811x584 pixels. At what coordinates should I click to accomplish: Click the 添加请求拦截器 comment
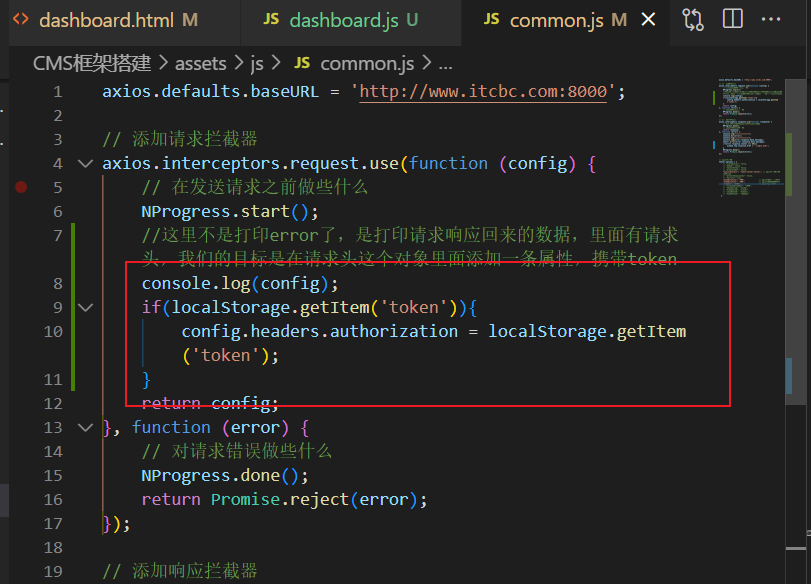[179, 140]
